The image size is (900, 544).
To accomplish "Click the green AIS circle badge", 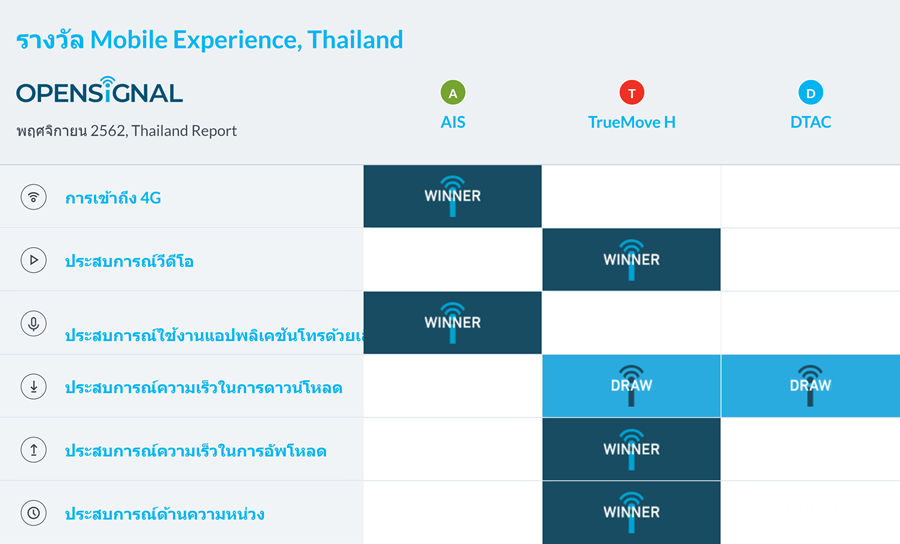I will pyautogui.click(x=453, y=93).
